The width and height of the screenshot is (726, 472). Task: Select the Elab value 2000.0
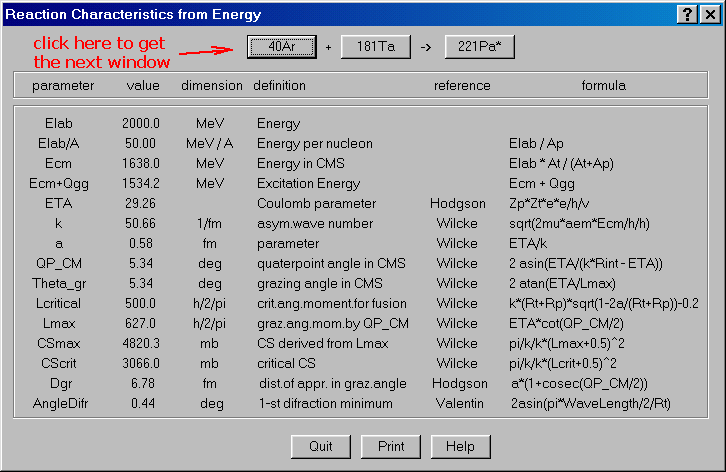point(141,124)
